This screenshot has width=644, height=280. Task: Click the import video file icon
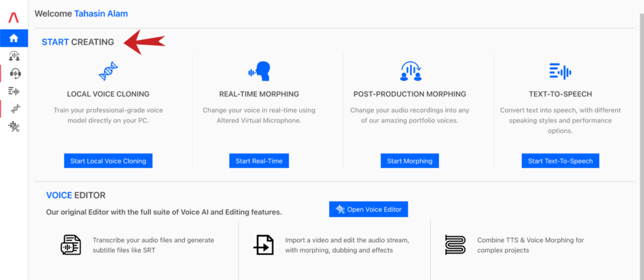(264, 245)
